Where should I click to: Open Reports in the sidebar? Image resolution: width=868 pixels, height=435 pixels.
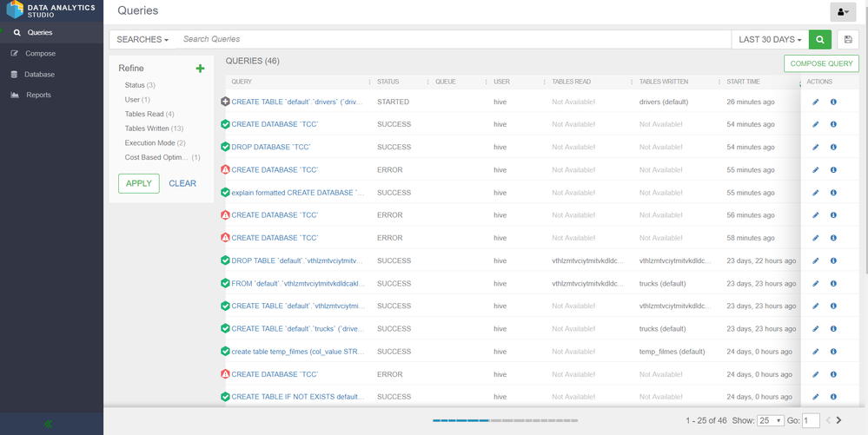pyautogui.click(x=38, y=96)
